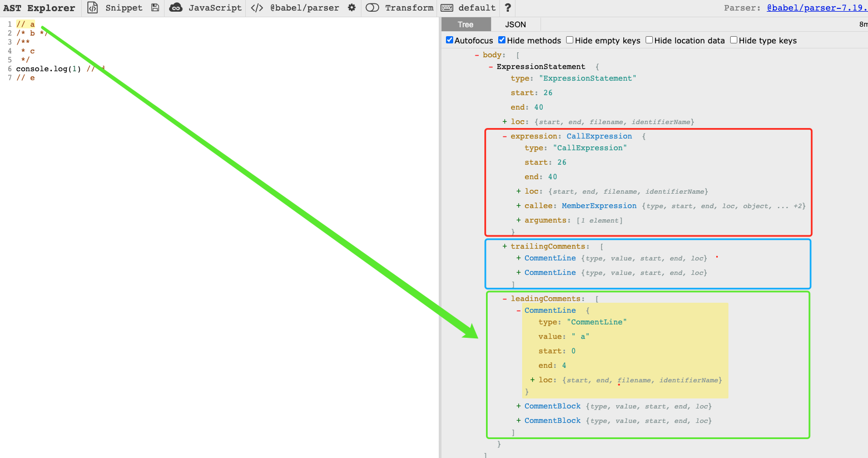868x458 pixels.
Task: Click the 'start: 26' under ExpressionStatement
Action: click(x=532, y=93)
